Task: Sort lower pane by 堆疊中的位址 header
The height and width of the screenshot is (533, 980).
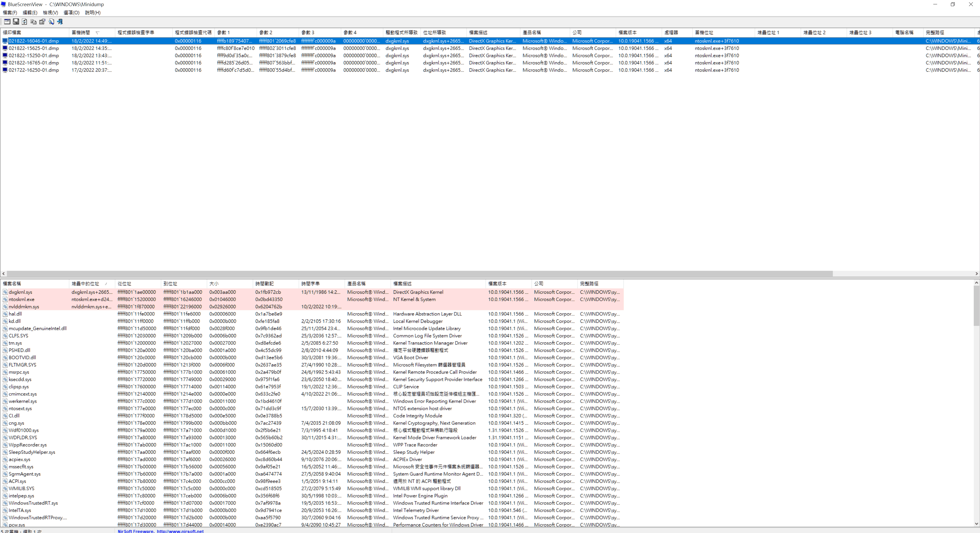Action: (x=85, y=284)
